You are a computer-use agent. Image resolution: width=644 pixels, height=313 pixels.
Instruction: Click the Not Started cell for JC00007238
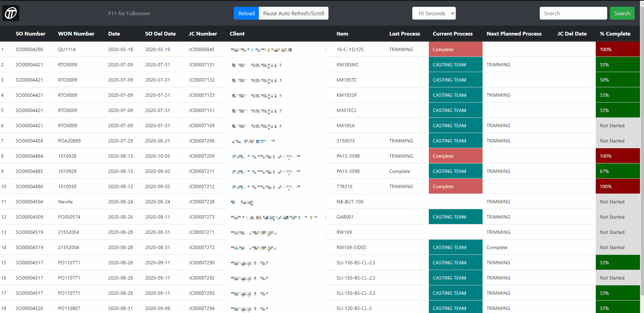click(x=617, y=202)
